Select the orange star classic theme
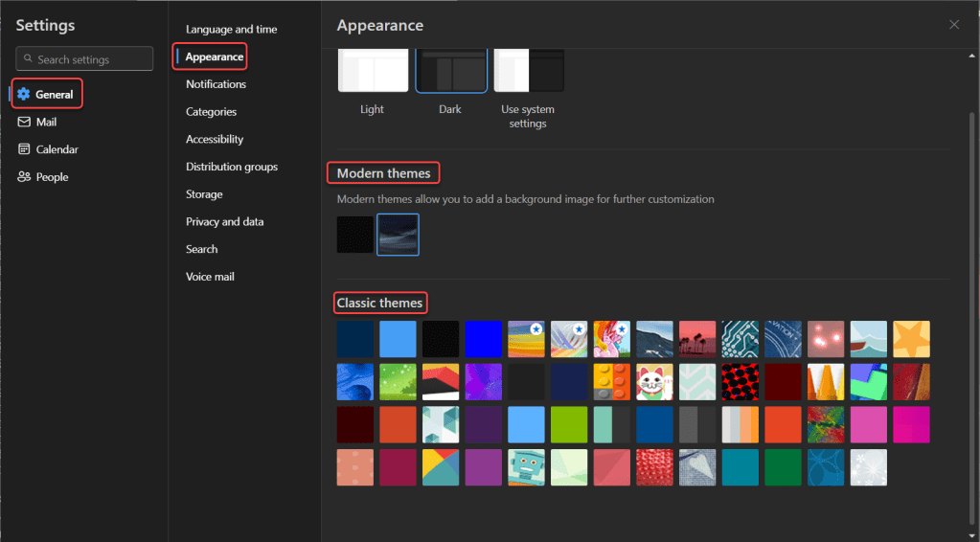Screen dimensions: 980x542 911,339
